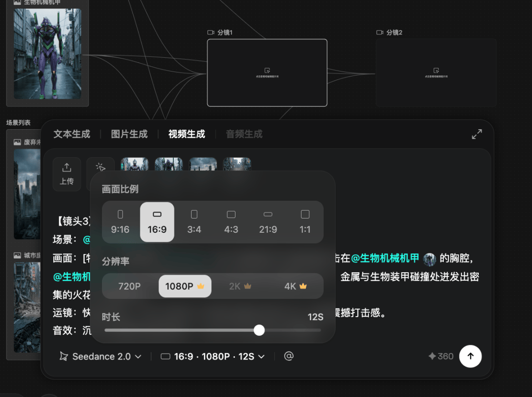Click the 时长 slider track's unfilled end
Image resolution: width=532 pixels, height=397 pixels.
(x=318, y=330)
